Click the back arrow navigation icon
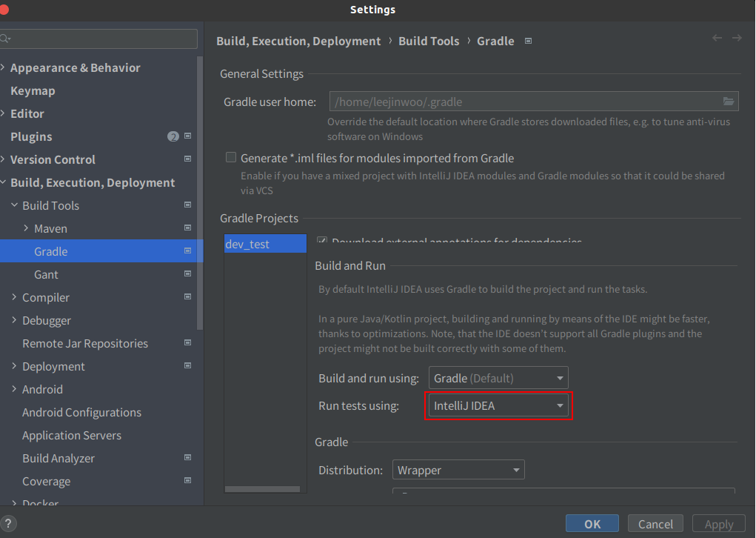This screenshot has width=756, height=538. click(717, 38)
